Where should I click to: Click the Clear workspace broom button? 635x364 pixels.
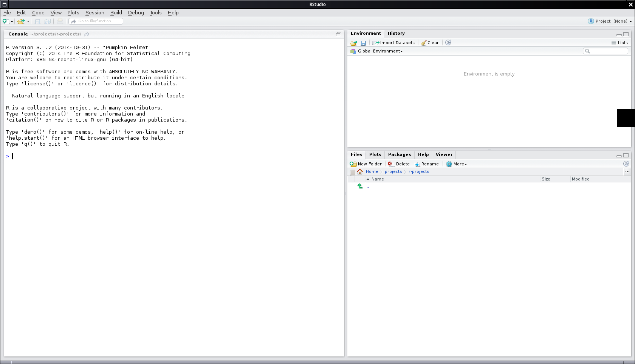click(x=430, y=43)
